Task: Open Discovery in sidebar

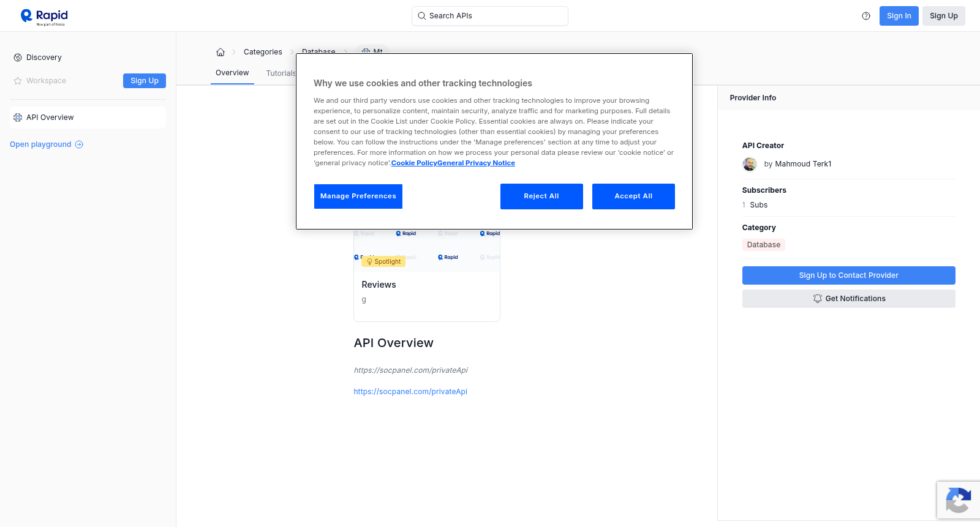Action: tap(44, 58)
